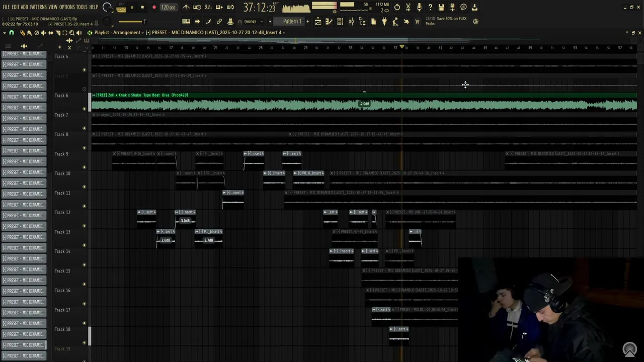The image size is (644, 362).
Task: Click the Pause transport button
Action: point(132,8)
